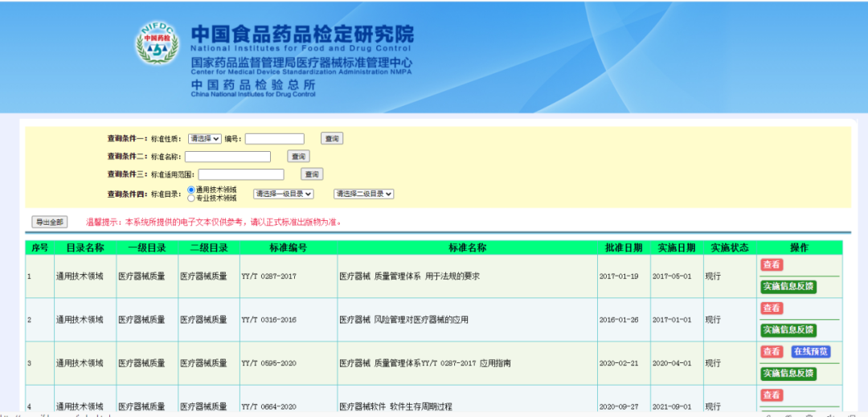This screenshot has width=868, height=417.
Task: Click 查看 for YY/T 0664-2020
Action: pos(772,395)
